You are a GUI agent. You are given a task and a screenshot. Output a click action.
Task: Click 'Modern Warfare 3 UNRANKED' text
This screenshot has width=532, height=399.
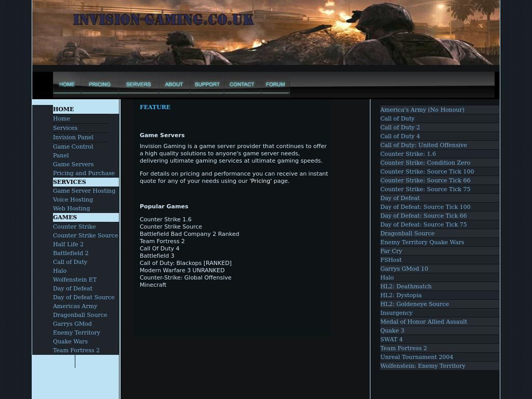182,270
